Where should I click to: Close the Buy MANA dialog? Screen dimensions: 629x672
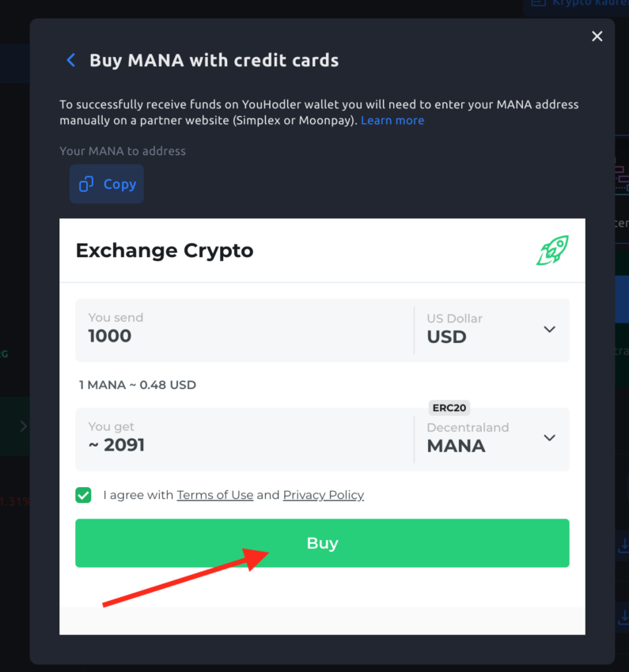pos(597,36)
